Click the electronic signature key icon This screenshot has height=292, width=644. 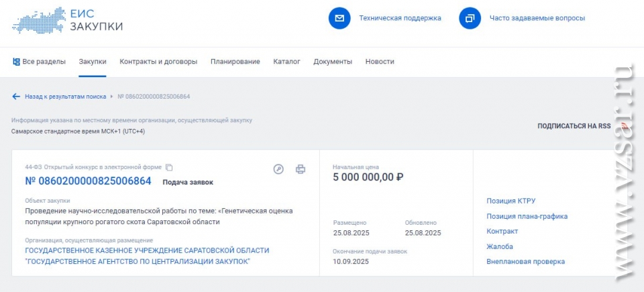[278, 169]
